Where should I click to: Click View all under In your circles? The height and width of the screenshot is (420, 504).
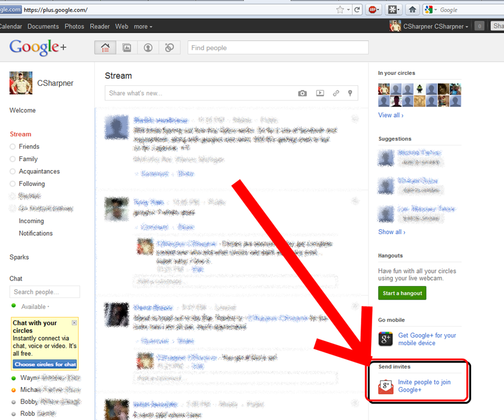click(x=390, y=115)
